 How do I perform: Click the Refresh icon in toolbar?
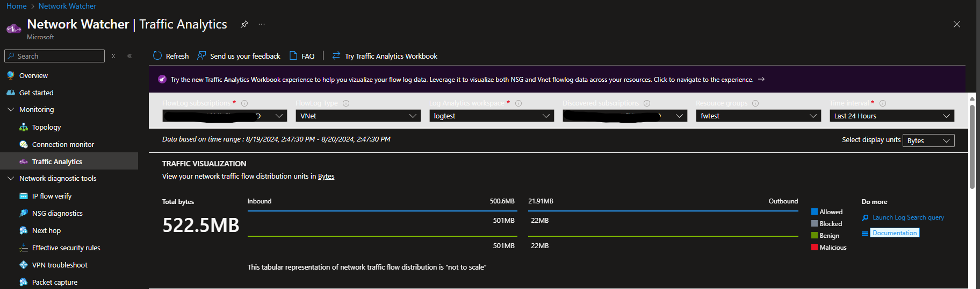tap(157, 56)
